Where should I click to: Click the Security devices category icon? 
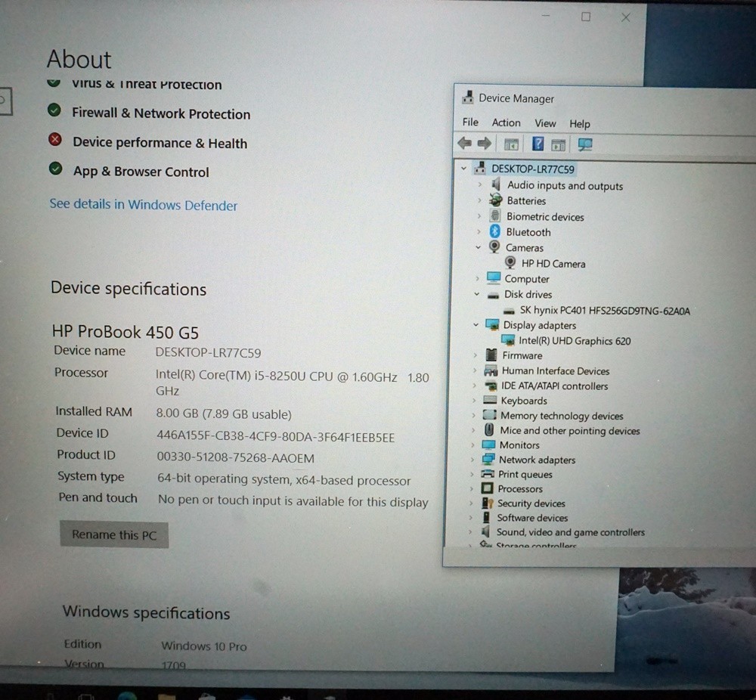487,503
